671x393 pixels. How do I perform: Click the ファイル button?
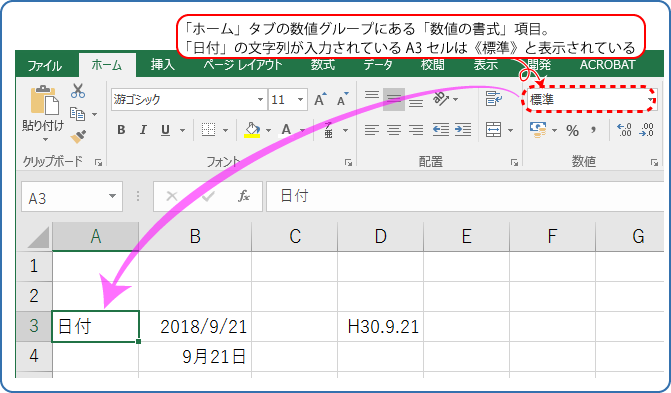(x=45, y=66)
